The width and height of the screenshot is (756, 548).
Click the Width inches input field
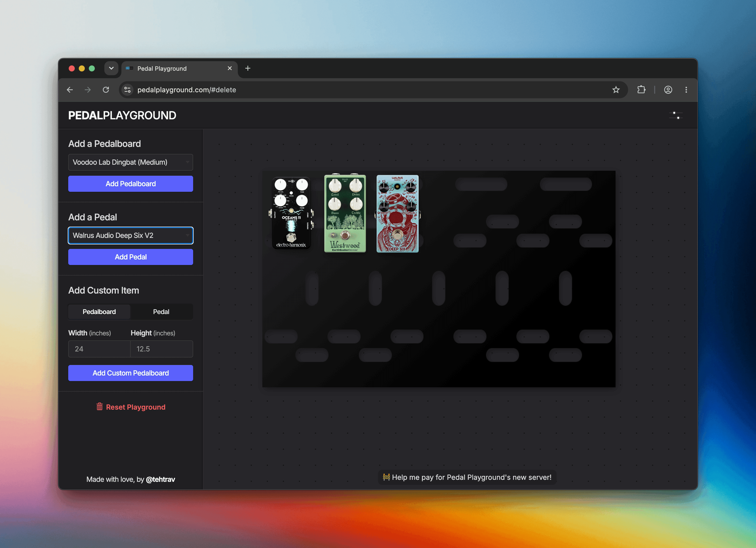point(99,349)
